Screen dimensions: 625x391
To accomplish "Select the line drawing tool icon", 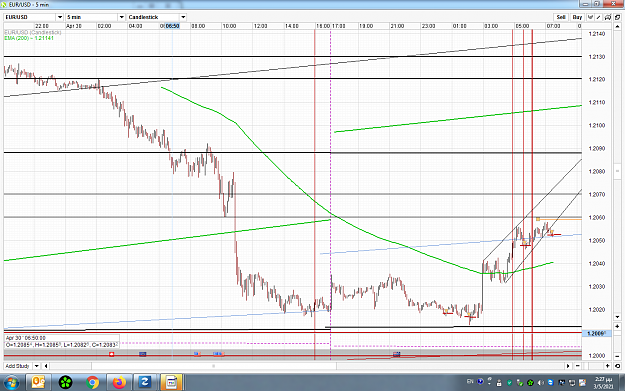I will [x=599, y=17].
